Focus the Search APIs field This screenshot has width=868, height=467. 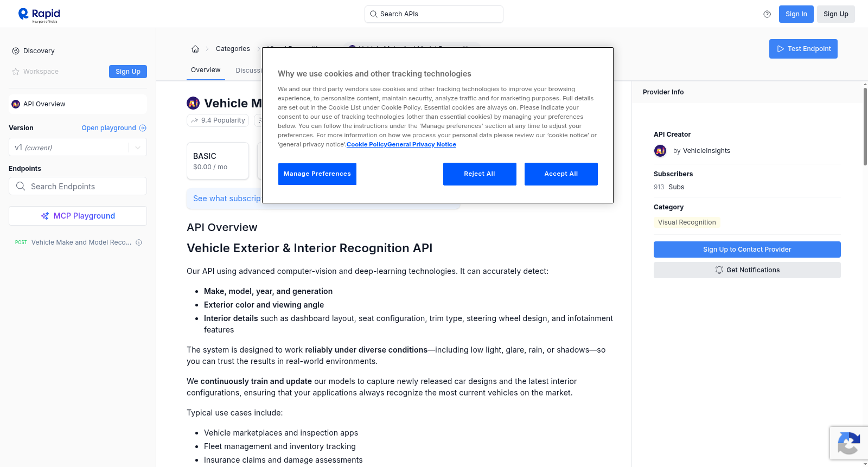(x=434, y=14)
